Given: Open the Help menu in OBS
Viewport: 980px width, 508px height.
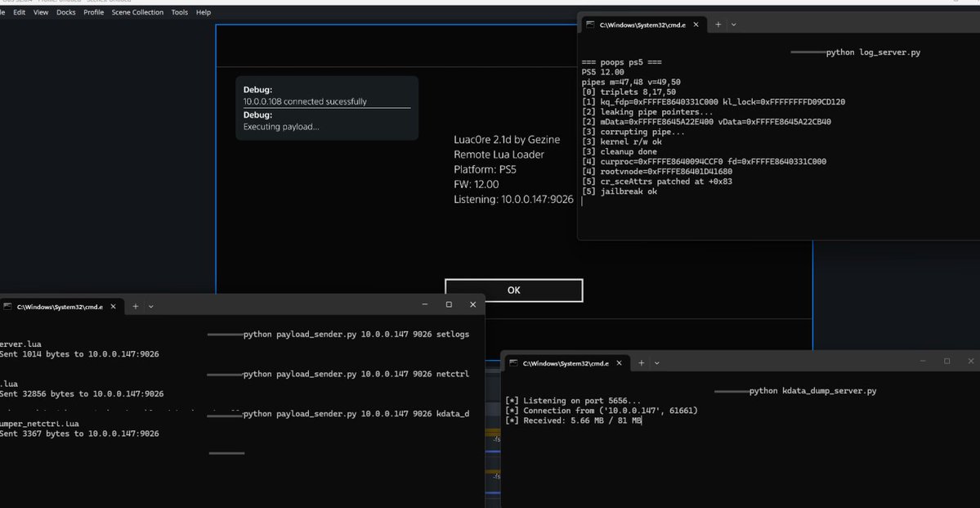Looking at the screenshot, I should 204,12.
